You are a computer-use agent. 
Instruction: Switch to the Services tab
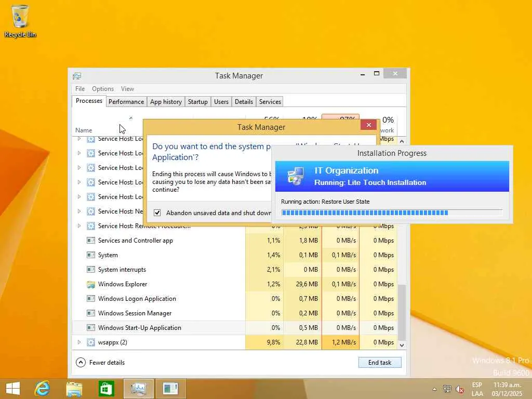coord(270,102)
